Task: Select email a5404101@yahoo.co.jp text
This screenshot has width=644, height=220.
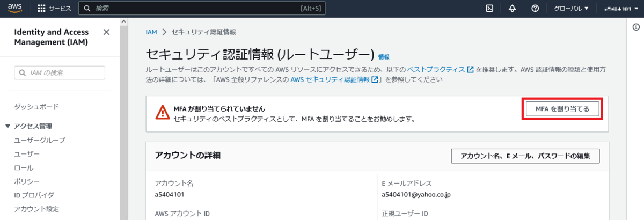Action: pos(416,194)
